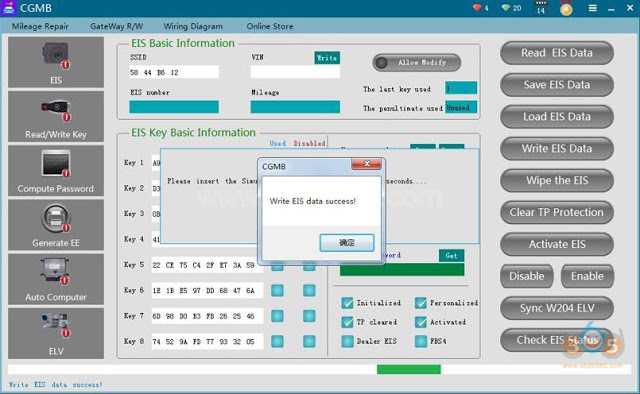Uncheck the Initialized checkbox
Image resolution: width=640 pixels, height=394 pixels.
pos(347,303)
